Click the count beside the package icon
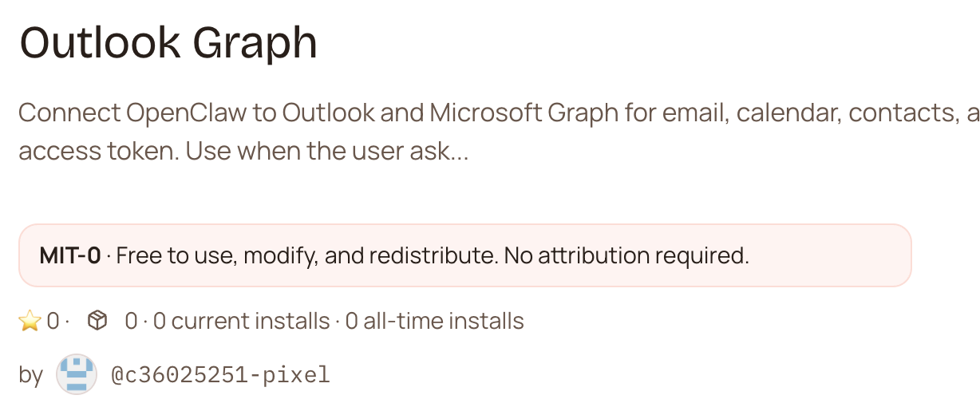This screenshot has height=407, width=980. (131, 322)
